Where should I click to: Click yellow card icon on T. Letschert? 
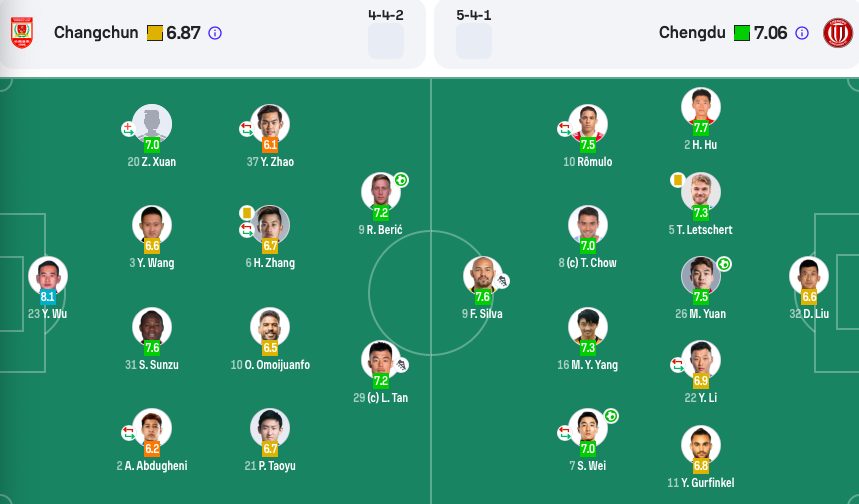click(x=678, y=180)
